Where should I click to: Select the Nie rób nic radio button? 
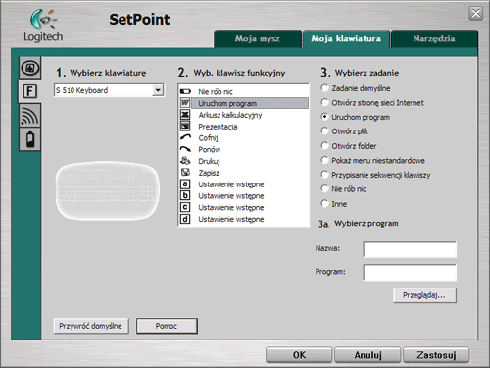click(324, 188)
